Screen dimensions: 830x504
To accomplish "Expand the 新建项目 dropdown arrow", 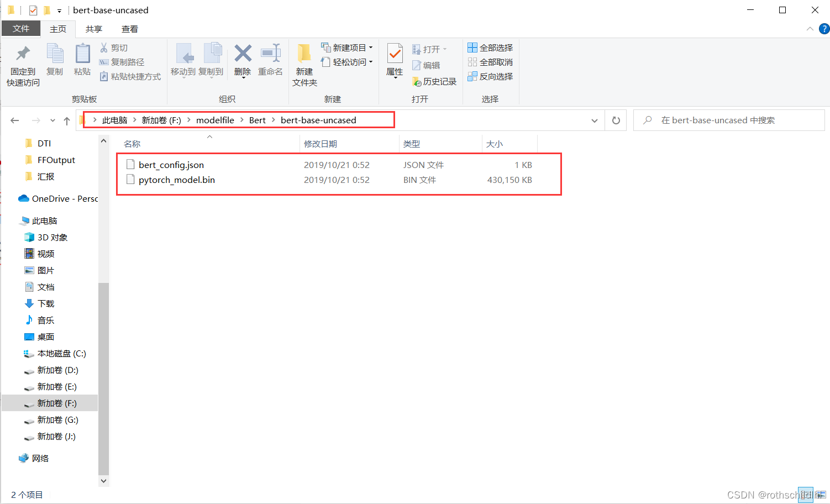I will [371, 48].
